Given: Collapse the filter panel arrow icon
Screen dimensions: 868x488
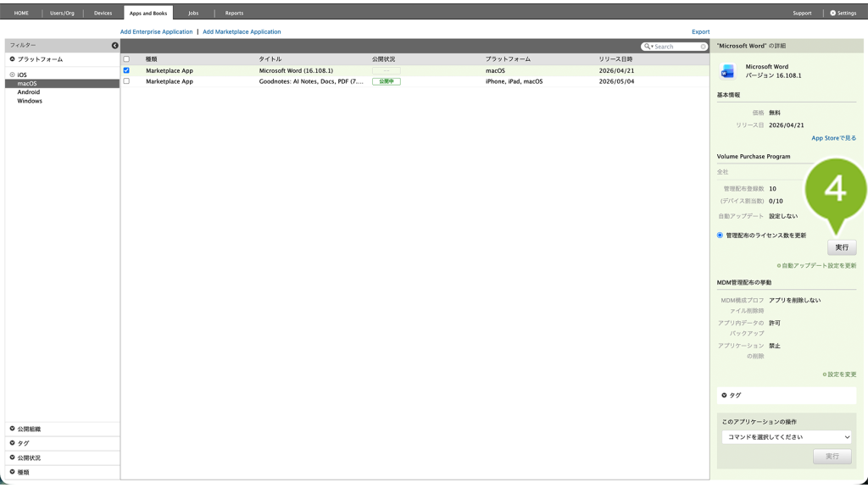Looking at the screenshot, I should click(x=114, y=46).
